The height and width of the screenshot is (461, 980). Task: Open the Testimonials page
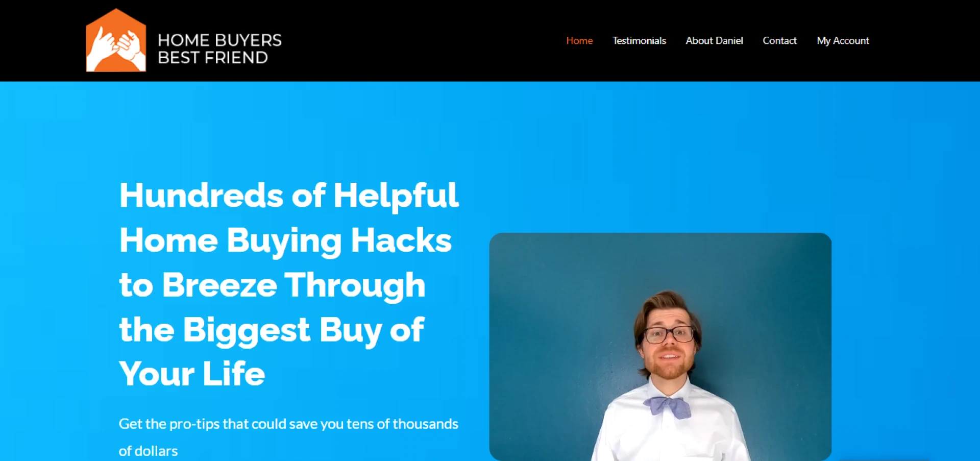pyautogui.click(x=639, y=40)
